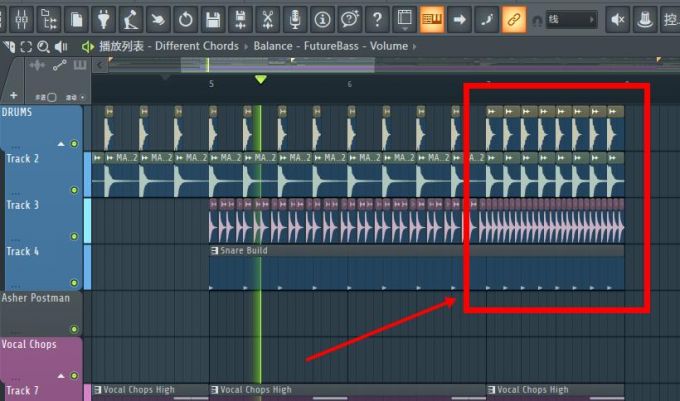Viewport: 680px width, 401px height.
Task: Open undo history circular arrow icon
Action: pyautogui.click(x=186, y=20)
